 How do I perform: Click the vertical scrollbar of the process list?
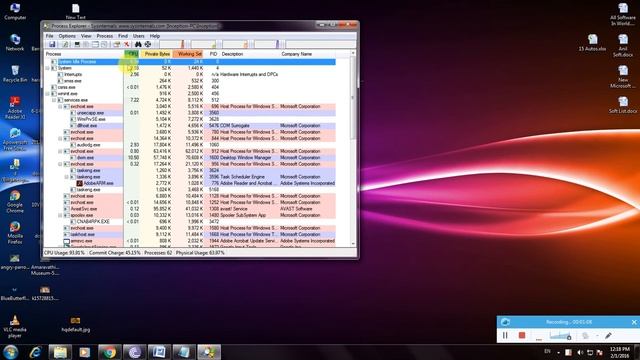coord(353,148)
